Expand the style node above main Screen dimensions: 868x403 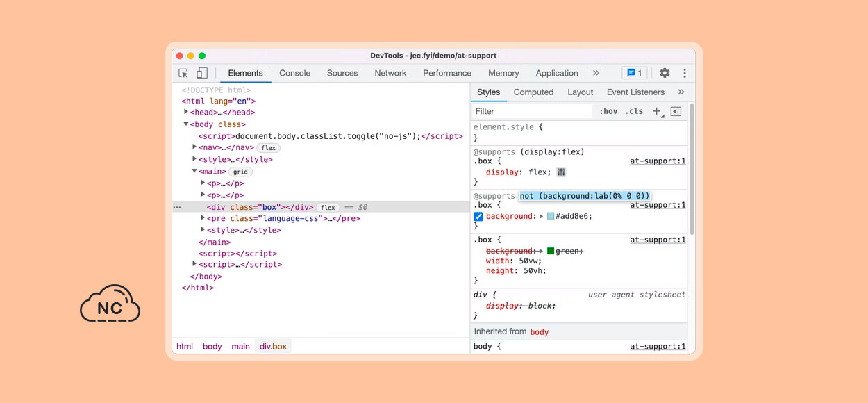[194, 159]
